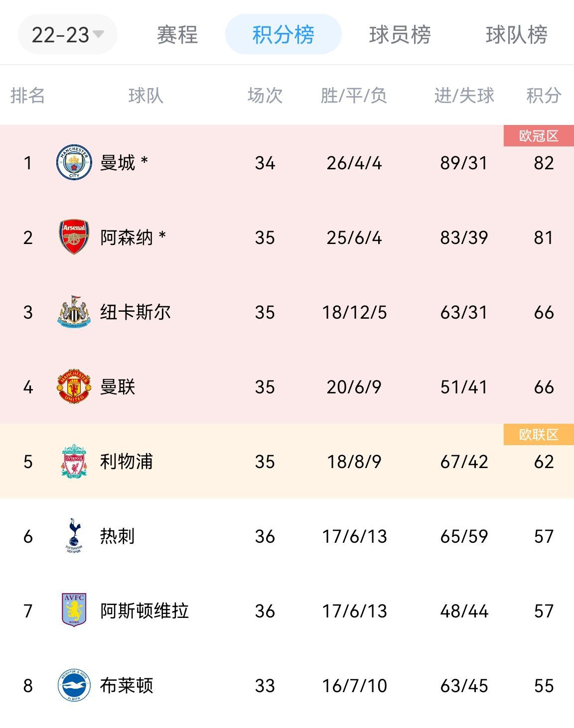574x728 pixels.
Task: Open the 22-23 season dropdown
Action: 68,34
